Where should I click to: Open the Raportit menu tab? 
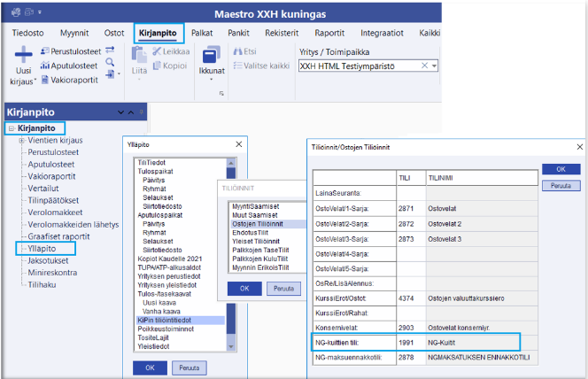click(329, 33)
